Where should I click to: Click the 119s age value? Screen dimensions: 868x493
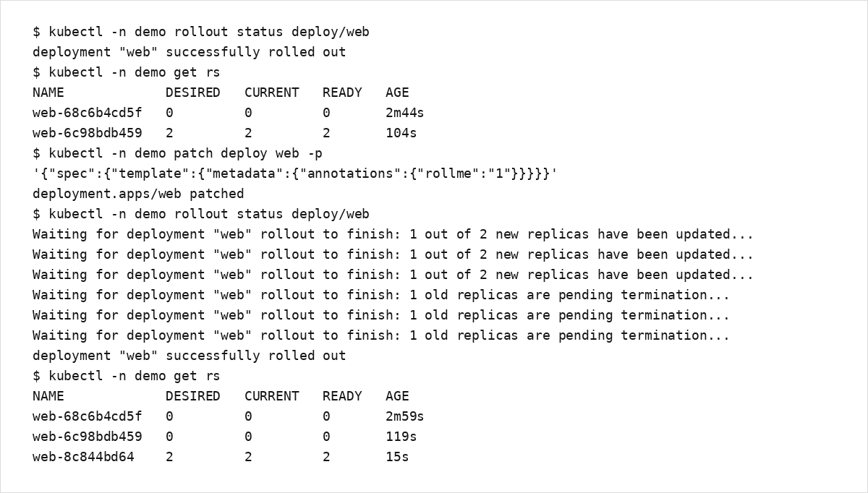coord(401,437)
